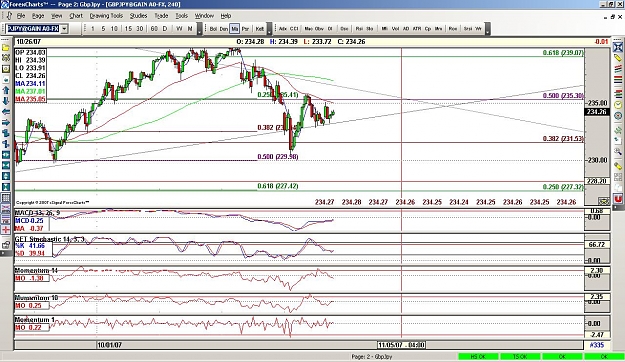Select the 60 minute interval button
This screenshot has height=362, width=625.
click(154, 29)
